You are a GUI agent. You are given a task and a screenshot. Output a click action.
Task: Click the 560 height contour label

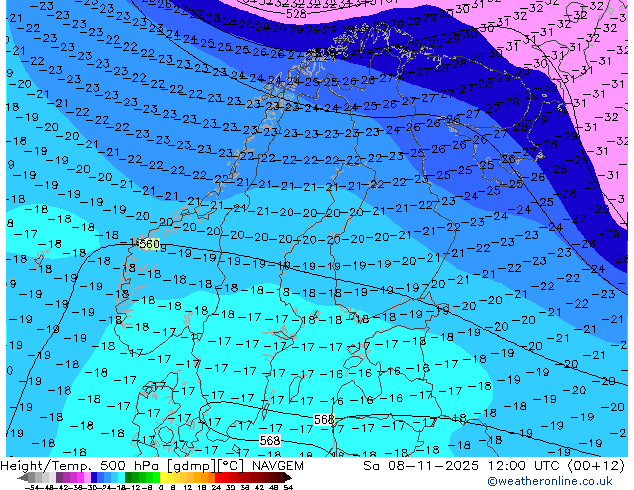(149, 244)
